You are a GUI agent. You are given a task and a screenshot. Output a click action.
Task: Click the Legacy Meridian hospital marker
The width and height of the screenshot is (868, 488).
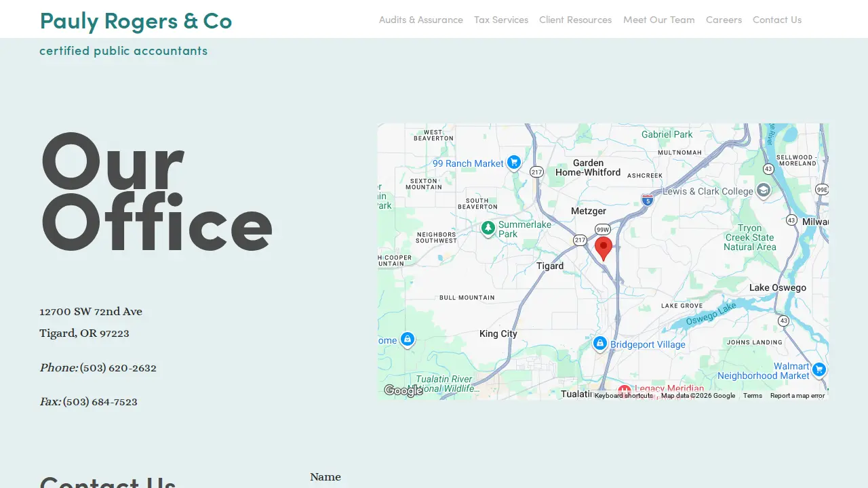coord(624,392)
